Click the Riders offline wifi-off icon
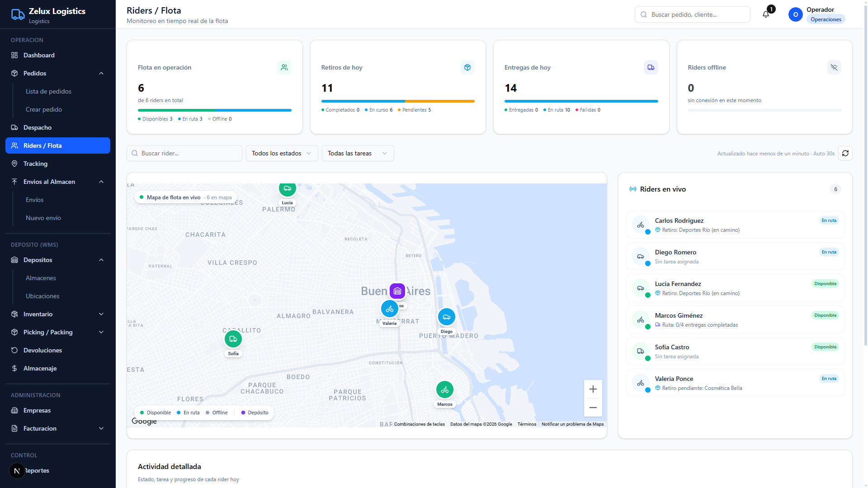Viewport: 868px width, 488px height. click(834, 67)
